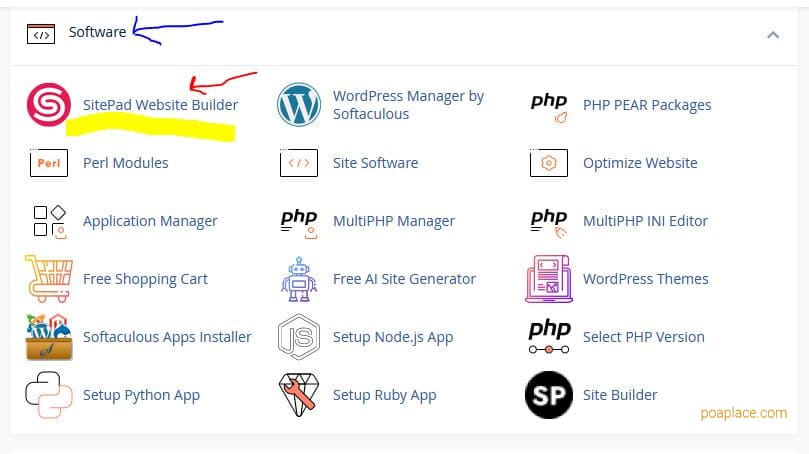Click the Setup Ruby App gem icon

pyautogui.click(x=299, y=395)
